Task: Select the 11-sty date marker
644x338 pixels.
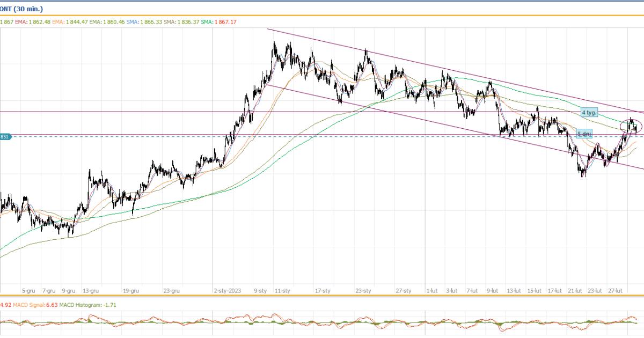Action: point(282,291)
